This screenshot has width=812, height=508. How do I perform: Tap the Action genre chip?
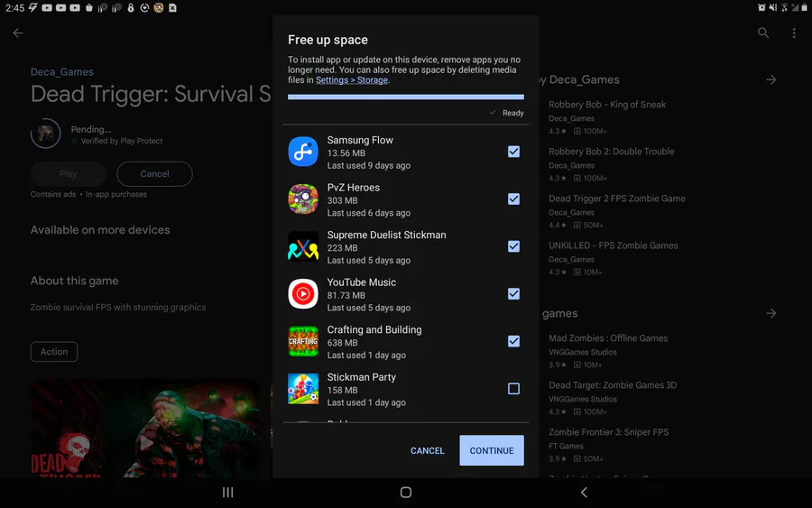click(x=54, y=352)
